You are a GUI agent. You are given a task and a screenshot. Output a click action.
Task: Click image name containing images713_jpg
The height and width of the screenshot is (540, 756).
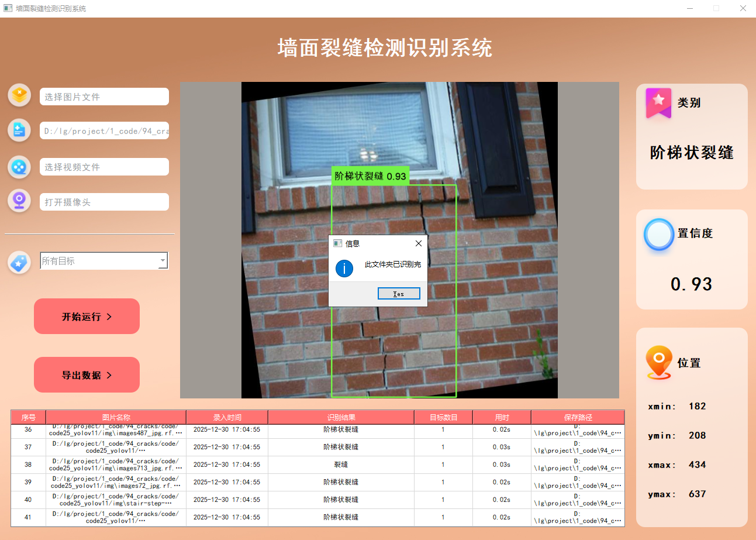click(x=116, y=465)
